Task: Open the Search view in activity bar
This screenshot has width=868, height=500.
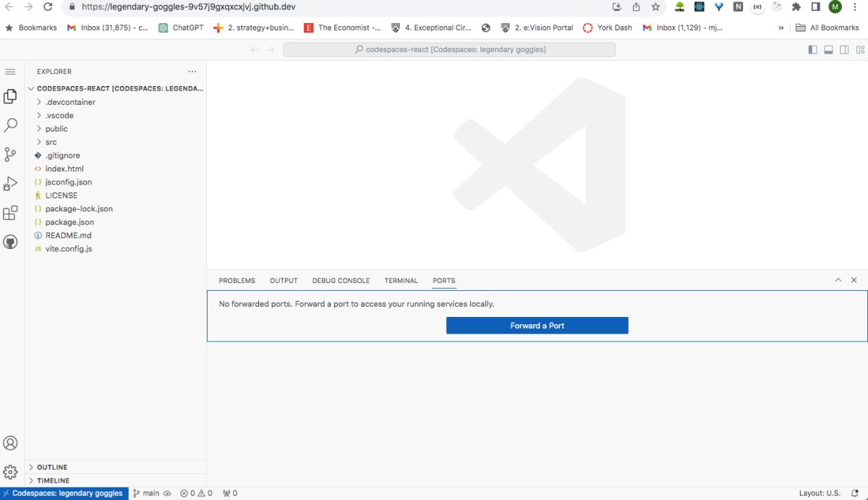Action: (x=10, y=125)
